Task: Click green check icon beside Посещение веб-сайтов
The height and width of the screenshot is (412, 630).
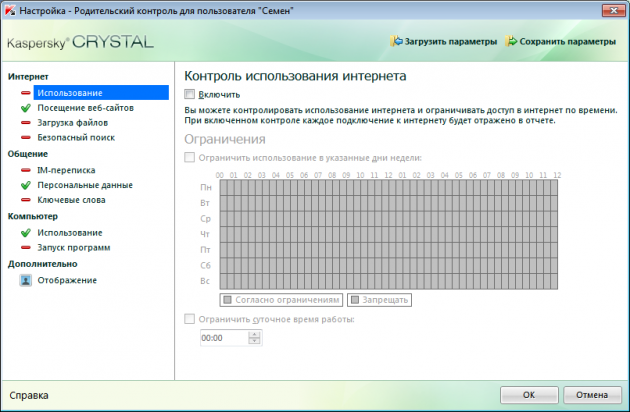Action: (x=26, y=108)
